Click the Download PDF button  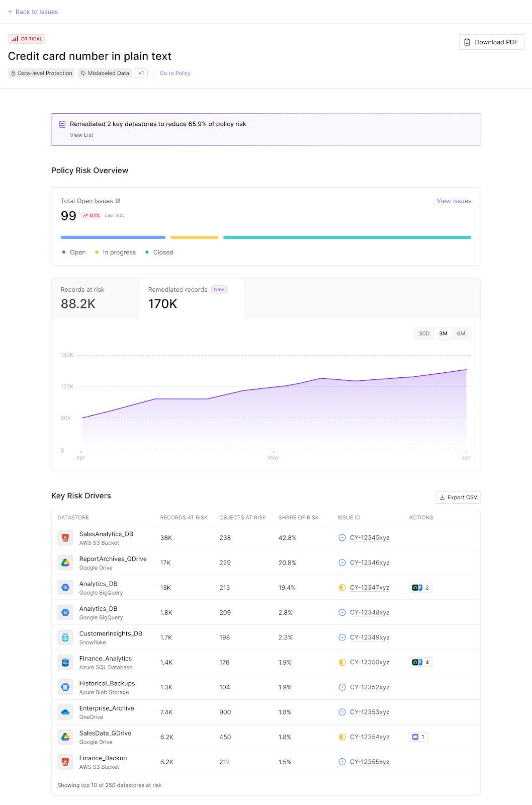pyautogui.click(x=491, y=42)
